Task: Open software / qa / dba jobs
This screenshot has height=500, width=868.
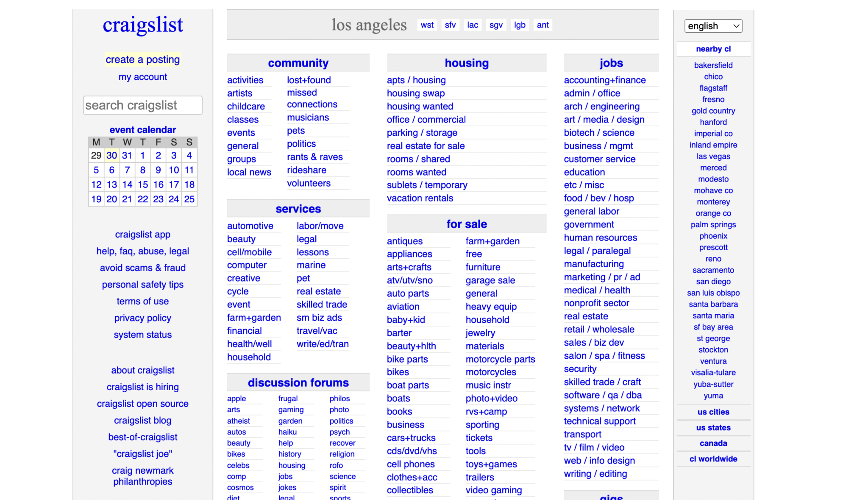Action: 602,395
